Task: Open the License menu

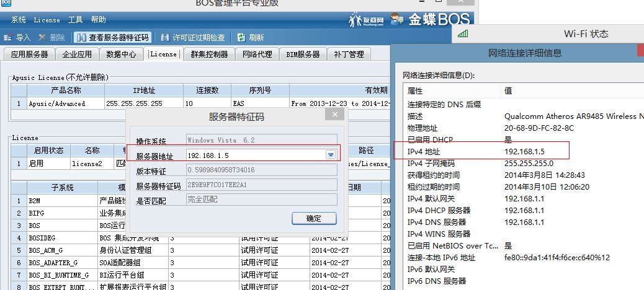Action: coord(47,20)
